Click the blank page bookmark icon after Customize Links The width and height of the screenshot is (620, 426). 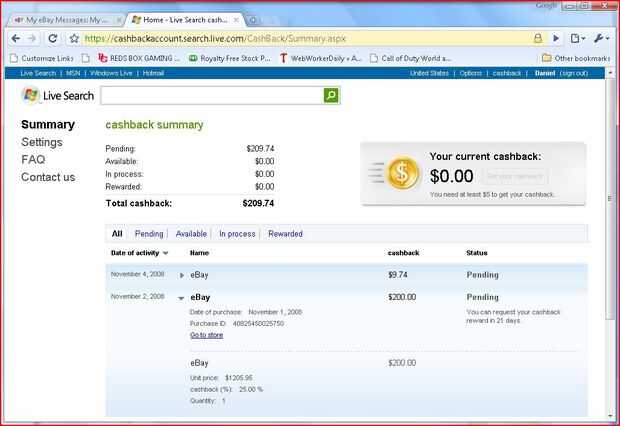coord(85,59)
